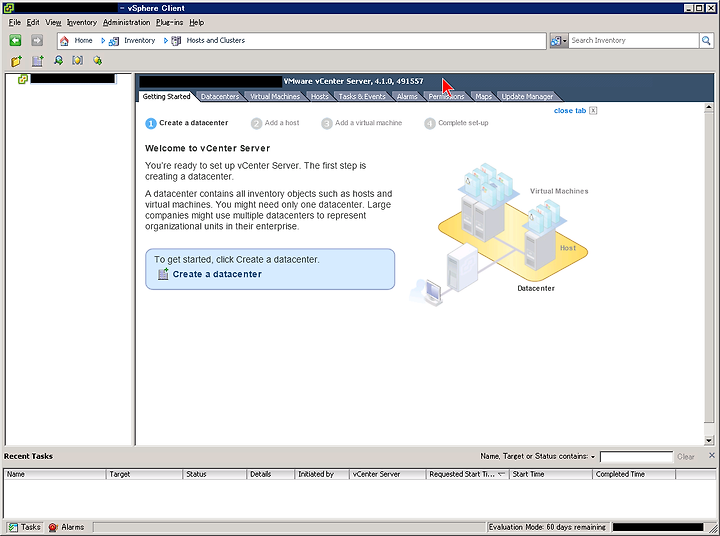Click the Evaluation Mode 60 days remaining text
Image resolution: width=720 pixels, height=536 pixels.
[547, 527]
